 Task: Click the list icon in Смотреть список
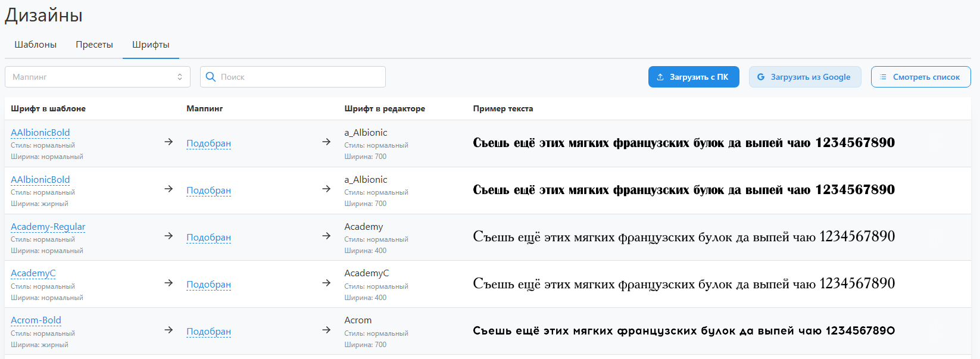[x=884, y=77]
